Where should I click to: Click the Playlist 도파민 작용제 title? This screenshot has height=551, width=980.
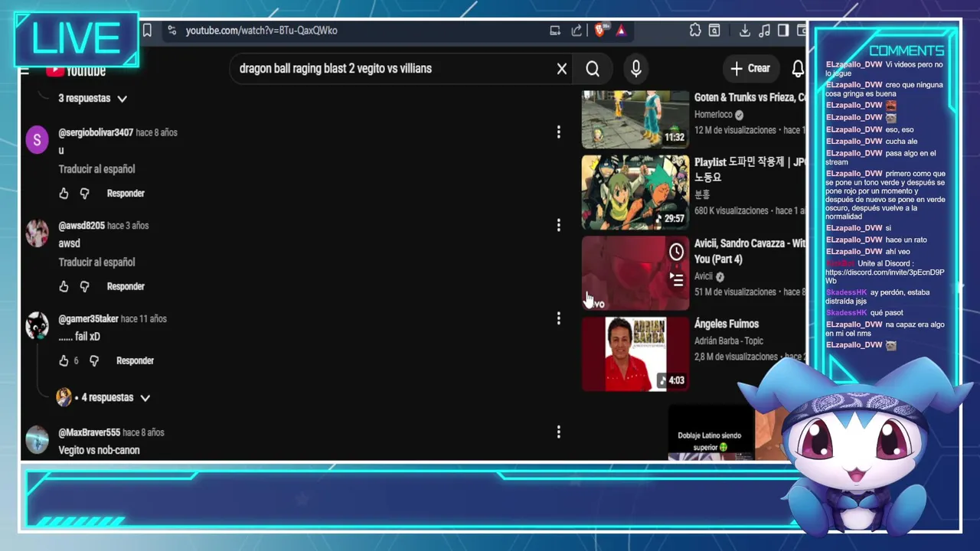coord(750,170)
